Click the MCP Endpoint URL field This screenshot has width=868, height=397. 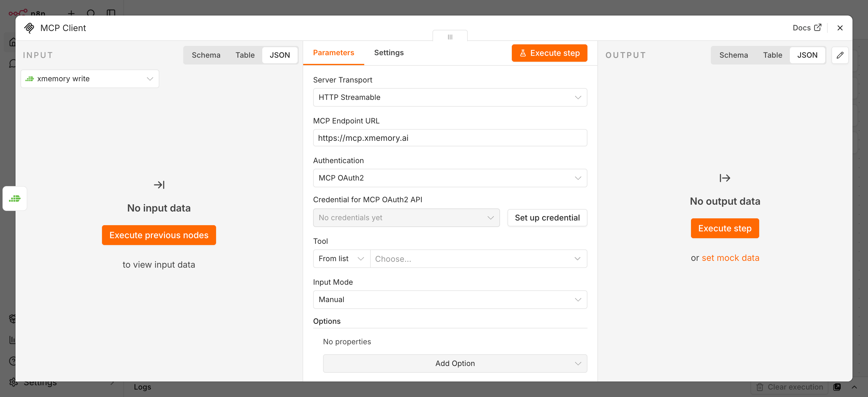450,138
